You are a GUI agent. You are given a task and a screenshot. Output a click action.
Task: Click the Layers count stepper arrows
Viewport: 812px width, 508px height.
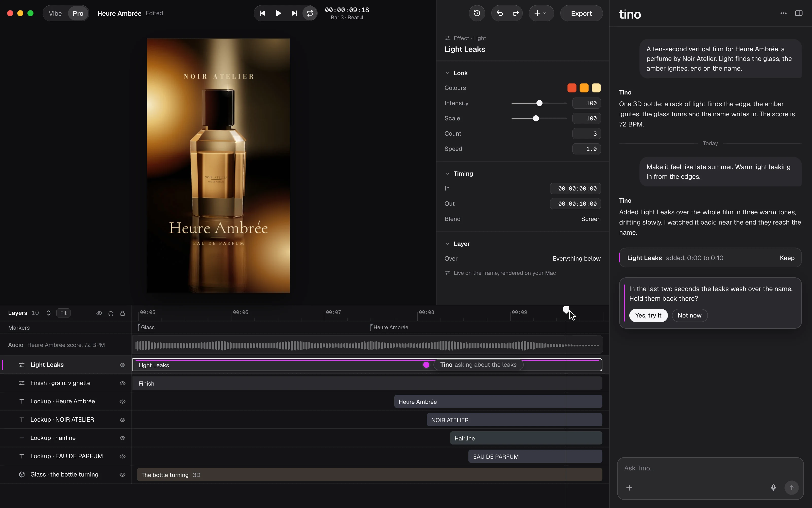[x=49, y=313]
